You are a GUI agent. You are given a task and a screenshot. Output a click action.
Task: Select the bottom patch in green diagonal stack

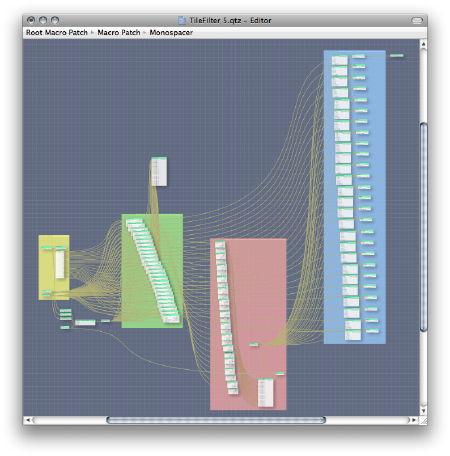[171, 319]
